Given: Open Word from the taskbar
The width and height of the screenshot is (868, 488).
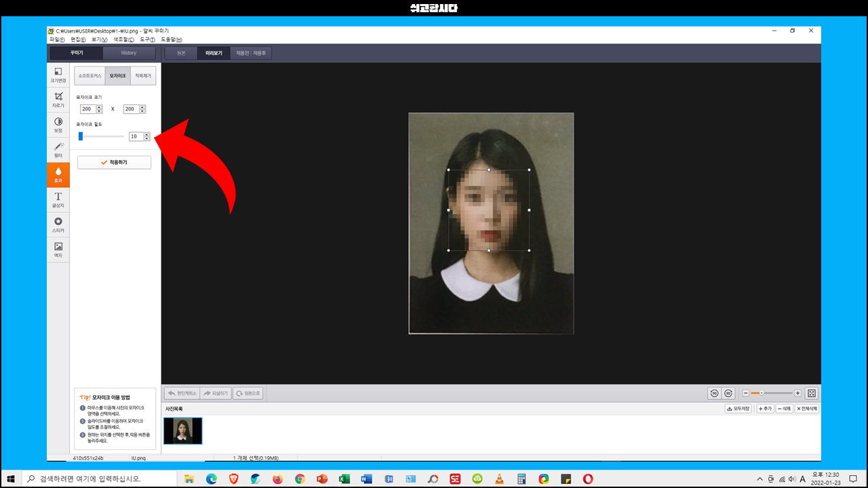Looking at the screenshot, I should pos(366,479).
